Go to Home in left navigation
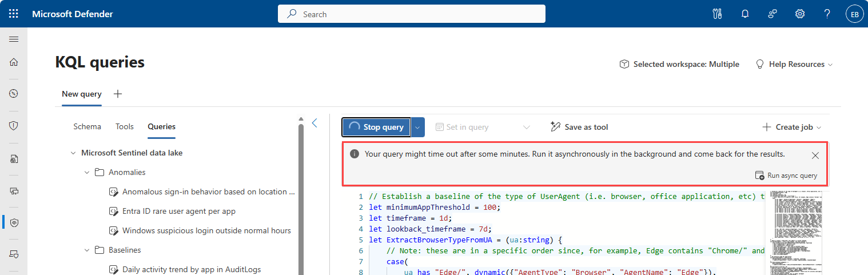This screenshot has width=868, height=275. 14,62
